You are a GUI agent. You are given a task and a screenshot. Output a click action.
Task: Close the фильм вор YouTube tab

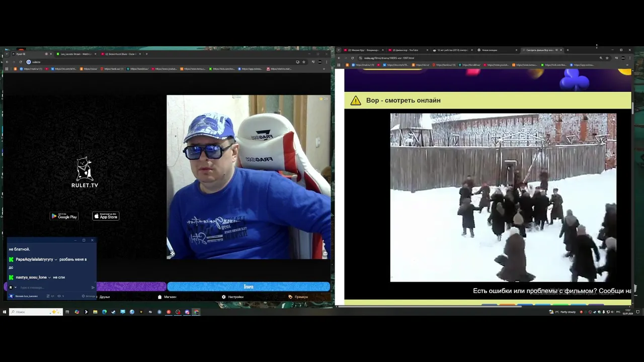click(x=427, y=50)
